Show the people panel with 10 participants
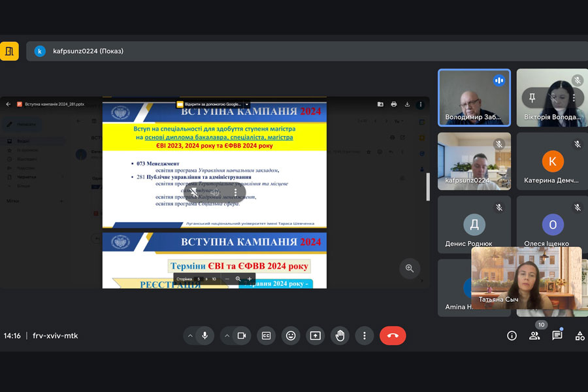Viewport: 588px width, 392px height. coord(534,336)
